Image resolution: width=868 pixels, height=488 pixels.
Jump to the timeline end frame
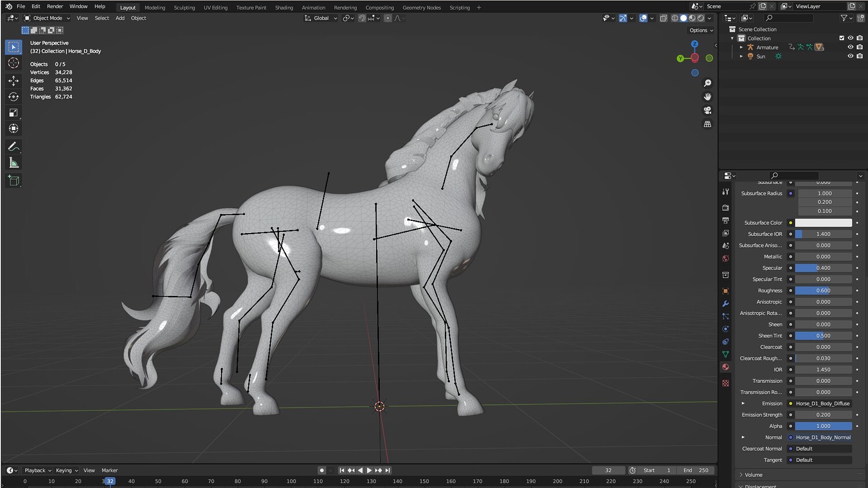click(x=388, y=470)
